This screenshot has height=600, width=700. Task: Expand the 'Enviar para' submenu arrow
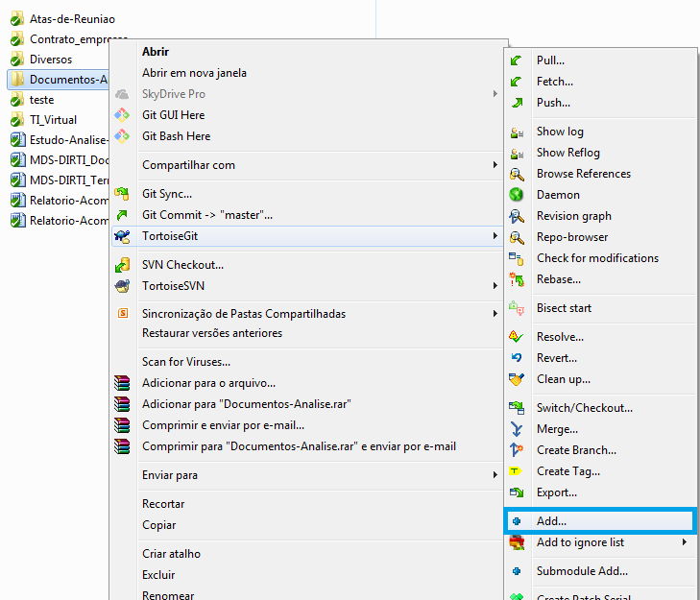tap(495, 475)
